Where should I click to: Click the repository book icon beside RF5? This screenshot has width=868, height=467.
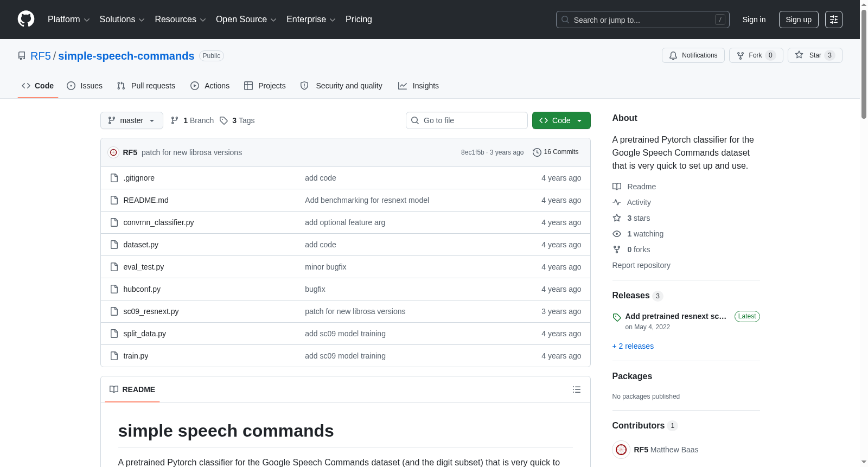pos(22,56)
